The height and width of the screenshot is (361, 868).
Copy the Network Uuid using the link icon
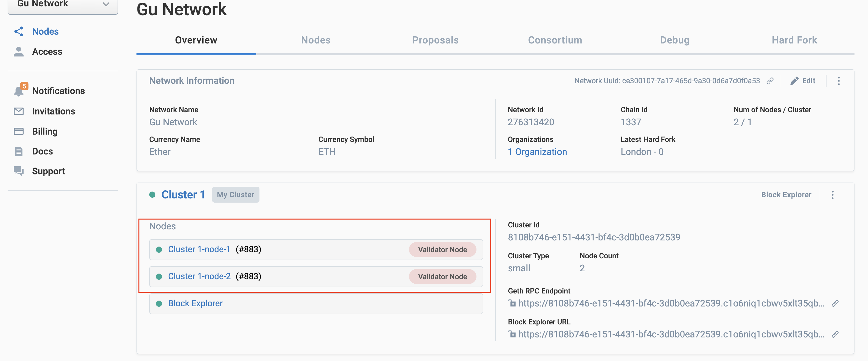[771, 81]
